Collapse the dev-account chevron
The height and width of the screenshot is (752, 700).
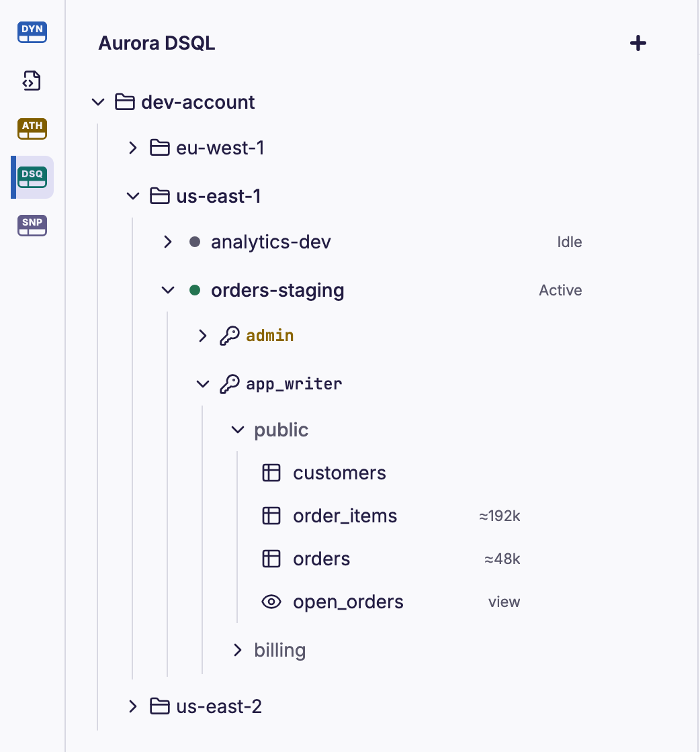pos(98,102)
